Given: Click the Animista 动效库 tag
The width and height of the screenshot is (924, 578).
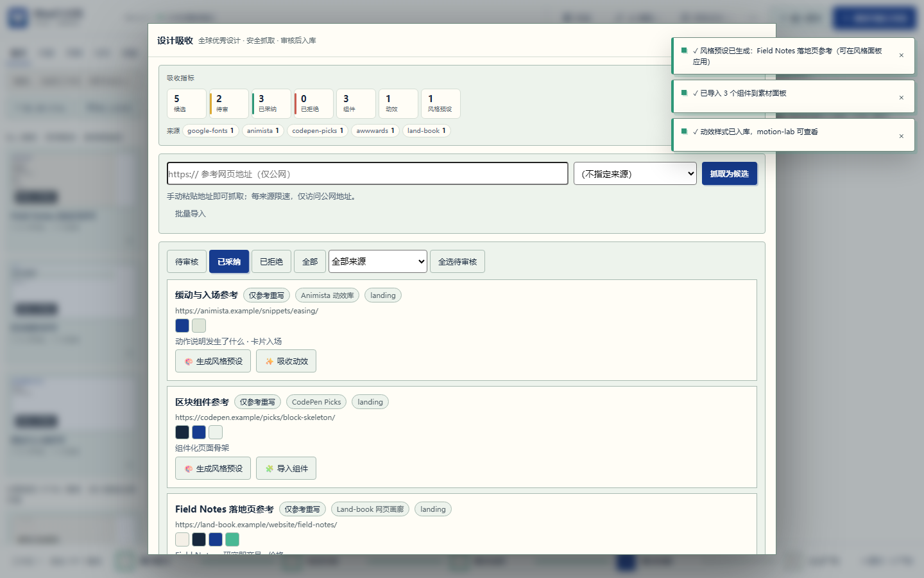Looking at the screenshot, I should pyautogui.click(x=327, y=295).
